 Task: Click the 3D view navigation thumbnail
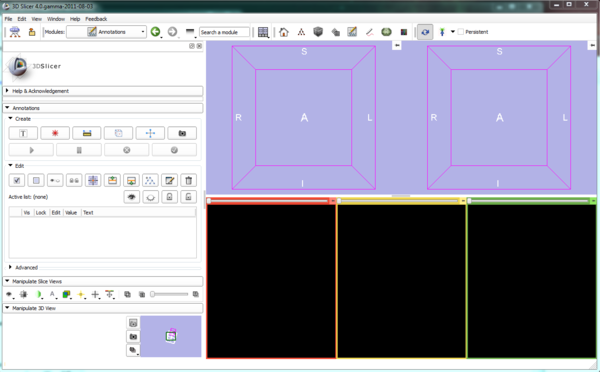[171, 336]
